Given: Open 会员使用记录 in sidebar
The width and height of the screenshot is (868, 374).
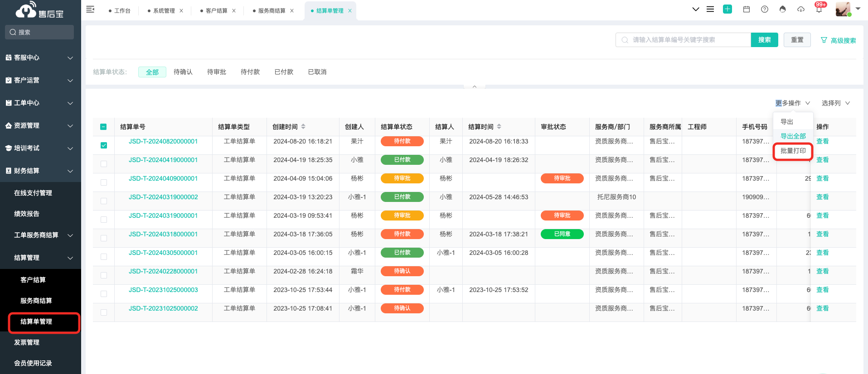Looking at the screenshot, I should point(33,363).
